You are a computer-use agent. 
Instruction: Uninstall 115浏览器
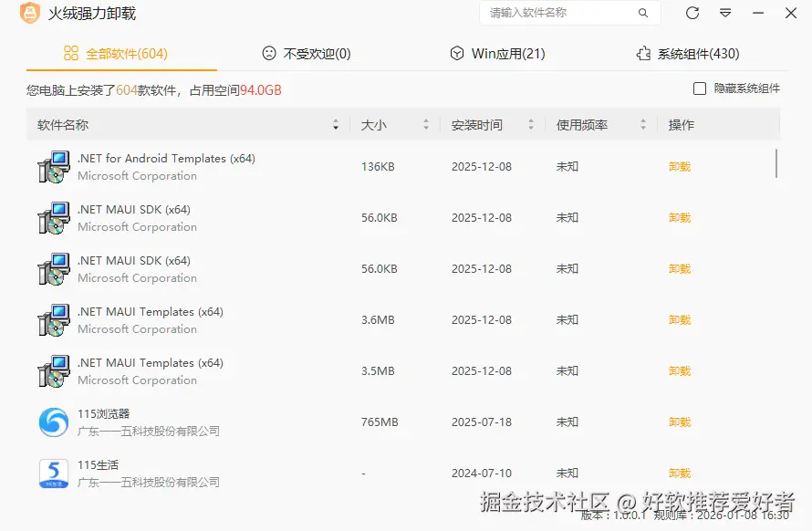680,422
